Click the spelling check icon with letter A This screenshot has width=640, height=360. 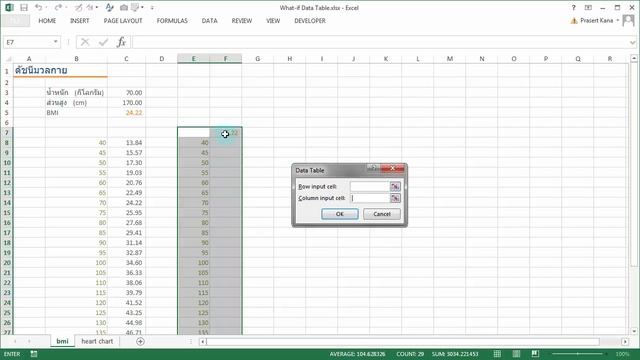pos(109,8)
